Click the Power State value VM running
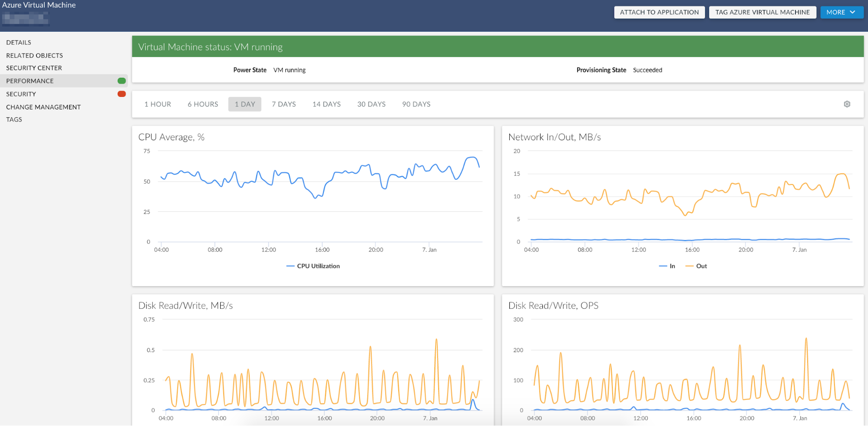 point(290,70)
